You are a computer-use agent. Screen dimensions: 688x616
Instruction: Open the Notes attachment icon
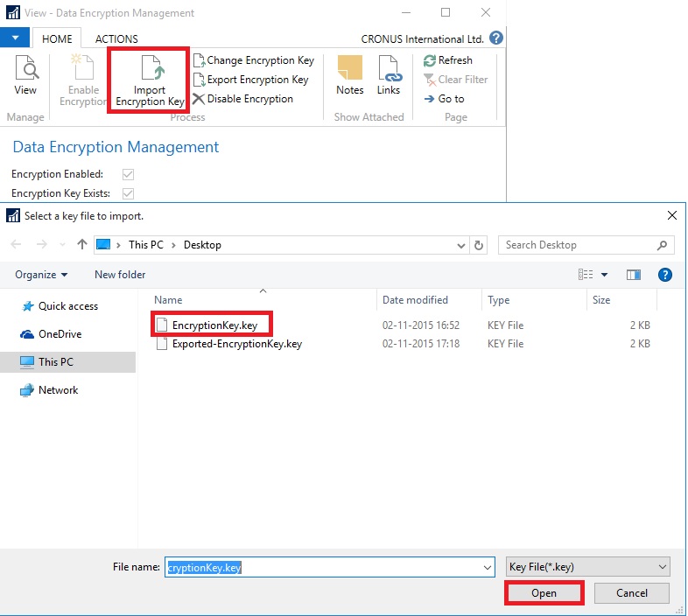click(349, 69)
